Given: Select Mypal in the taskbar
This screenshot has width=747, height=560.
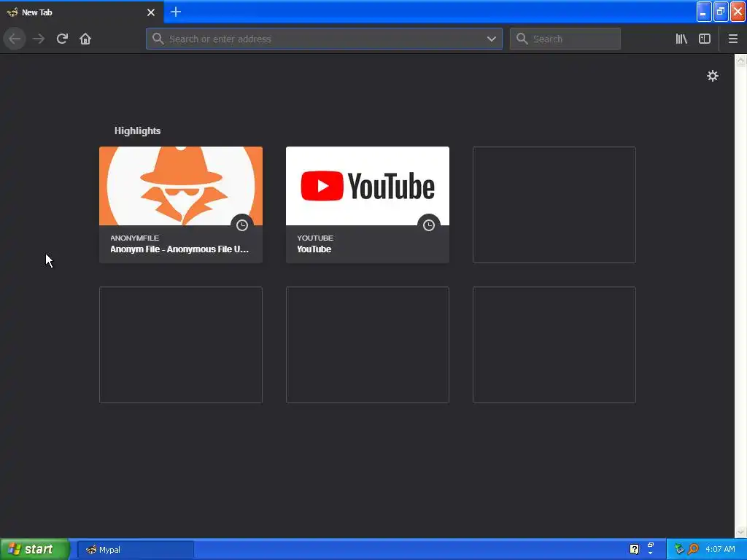Looking at the screenshot, I should tap(136, 550).
